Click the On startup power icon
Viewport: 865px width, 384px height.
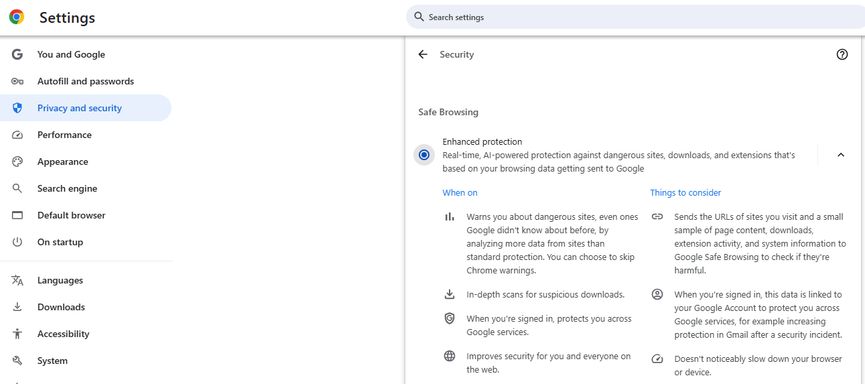(17, 242)
